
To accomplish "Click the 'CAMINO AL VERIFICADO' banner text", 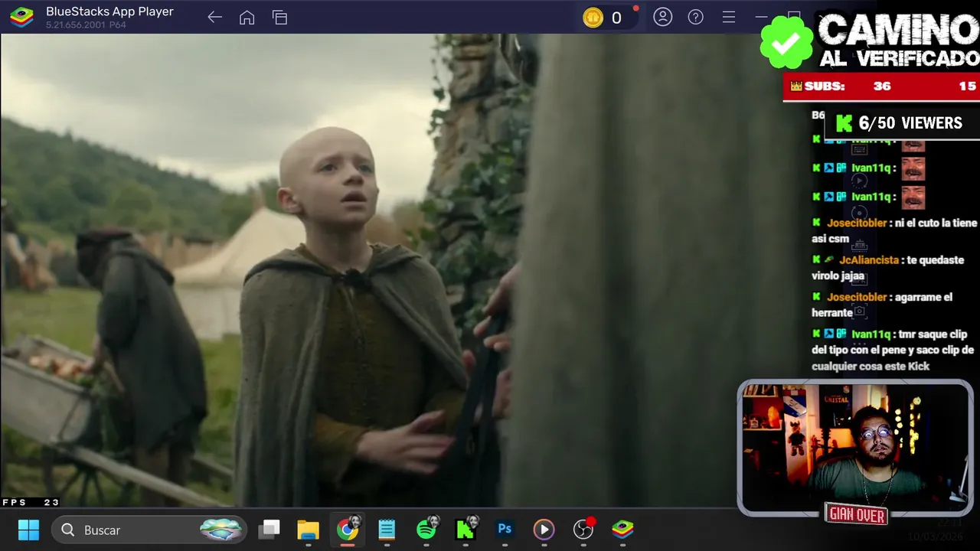I will pos(898,41).
